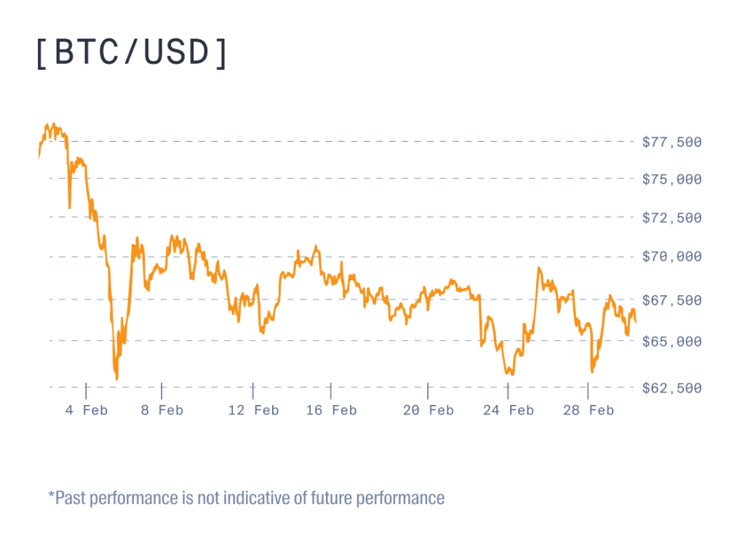Viewport: 745px width, 560px height.
Task: Click the 24 Feb date label
Action: pos(508,411)
